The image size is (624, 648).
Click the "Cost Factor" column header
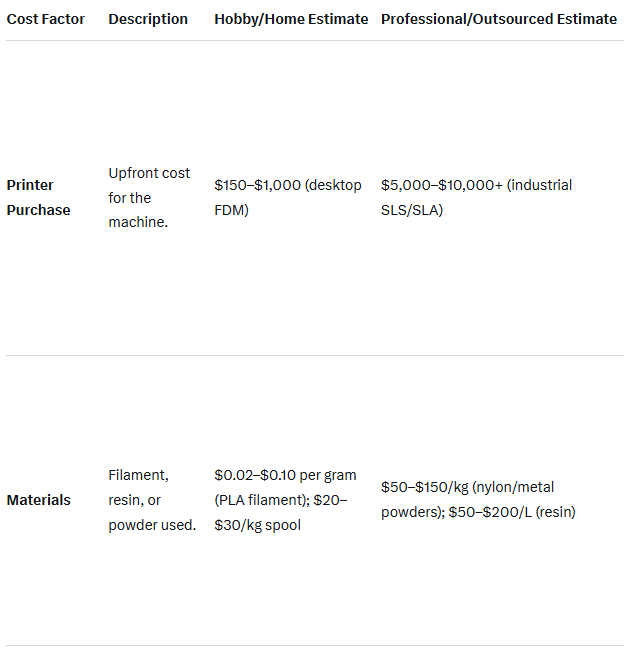pos(45,19)
